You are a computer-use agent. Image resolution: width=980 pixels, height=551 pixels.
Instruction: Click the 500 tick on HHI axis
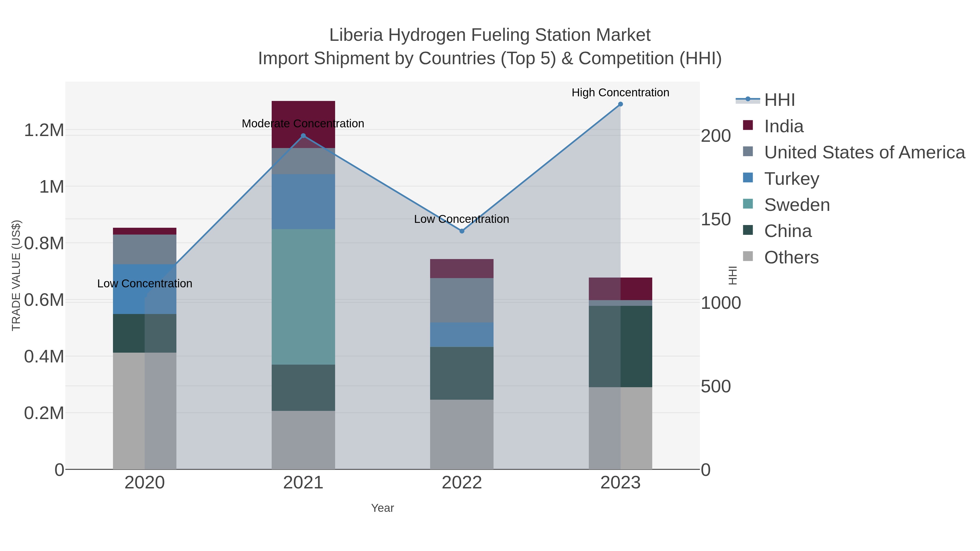coord(716,387)
